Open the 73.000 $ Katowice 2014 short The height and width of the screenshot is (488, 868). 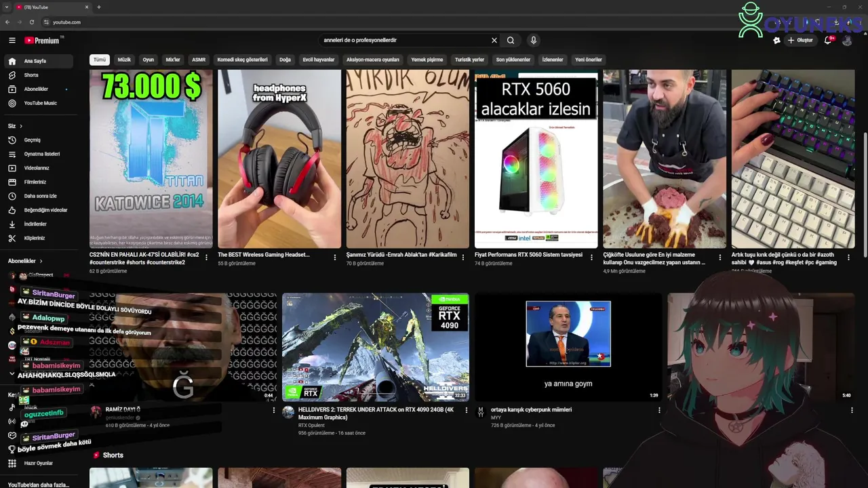pyautogui.click(x=151, y=159)
